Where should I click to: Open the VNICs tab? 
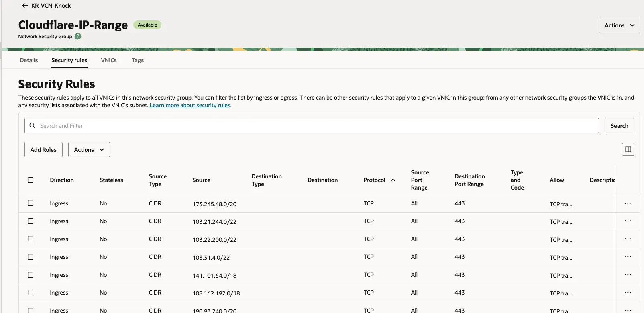(109, 60)
